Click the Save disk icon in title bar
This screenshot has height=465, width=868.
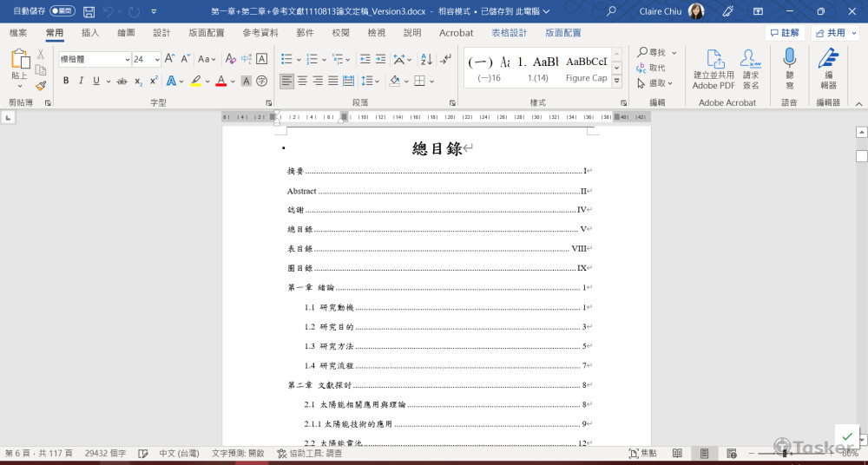[x=89, y=11]
